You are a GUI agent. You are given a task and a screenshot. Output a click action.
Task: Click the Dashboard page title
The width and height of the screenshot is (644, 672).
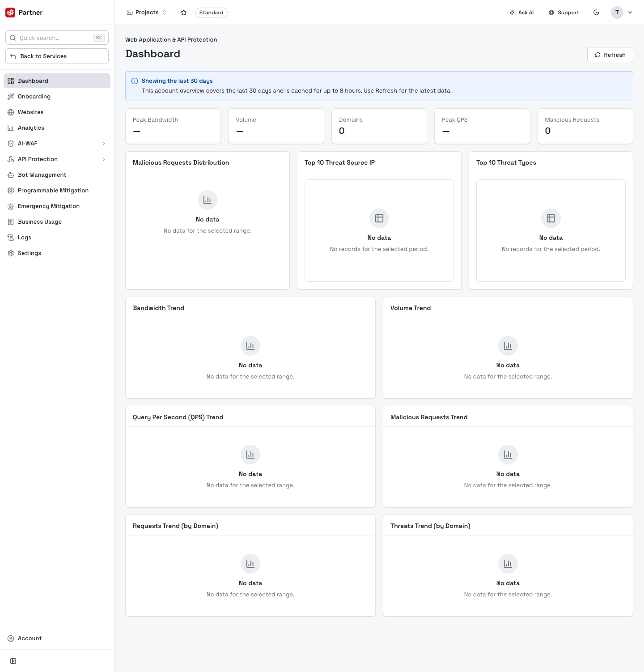click(153, 54)
